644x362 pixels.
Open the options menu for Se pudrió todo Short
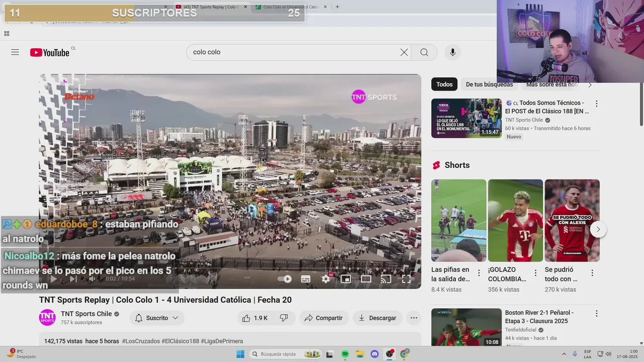click(592, 273)
